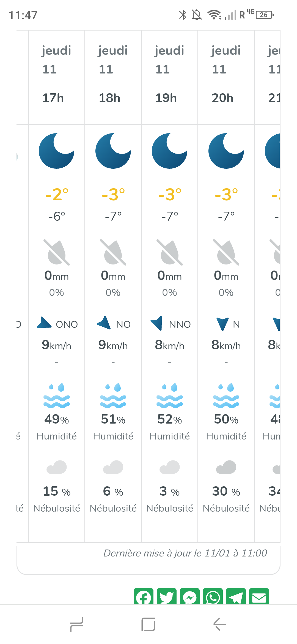Viewport: 297px width, 644px height.
Task: Tap the cloud icon above 30 %
Action: click(226, 467)
